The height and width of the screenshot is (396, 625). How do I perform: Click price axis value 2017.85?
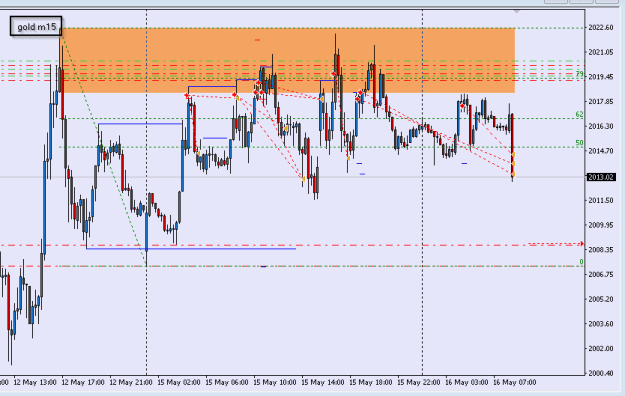[601, 102]
